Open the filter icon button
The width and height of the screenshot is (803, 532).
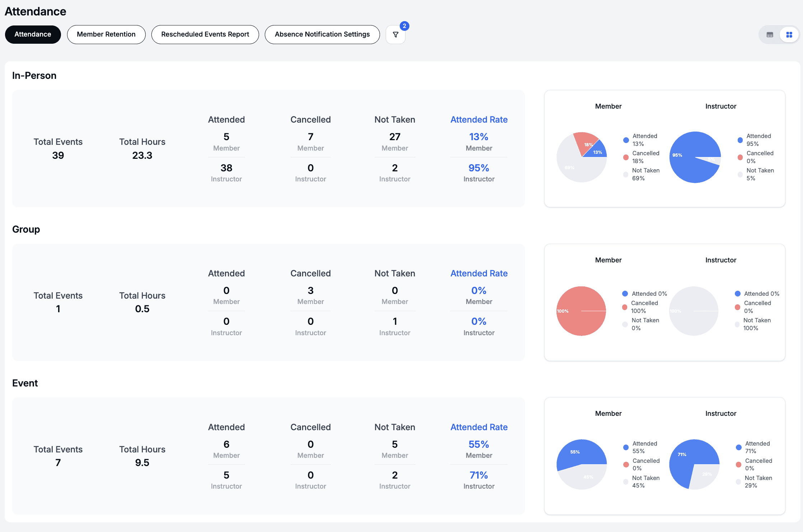(395, 35)
